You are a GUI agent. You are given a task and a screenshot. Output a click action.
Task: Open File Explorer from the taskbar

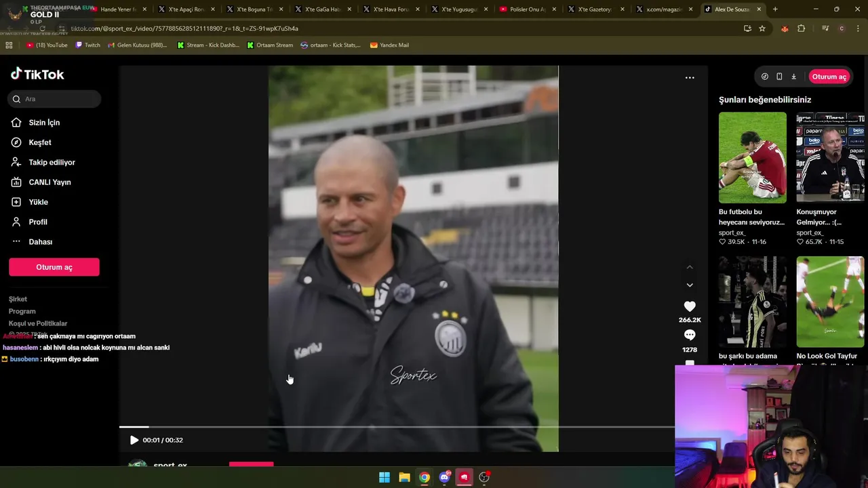(404, 477)
